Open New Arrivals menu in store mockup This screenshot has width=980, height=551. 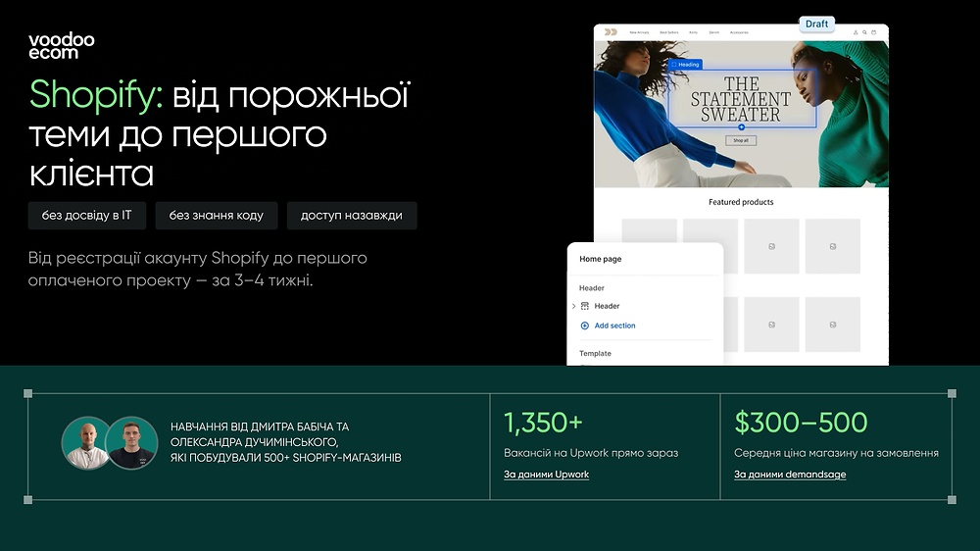(x=639, y=32)
